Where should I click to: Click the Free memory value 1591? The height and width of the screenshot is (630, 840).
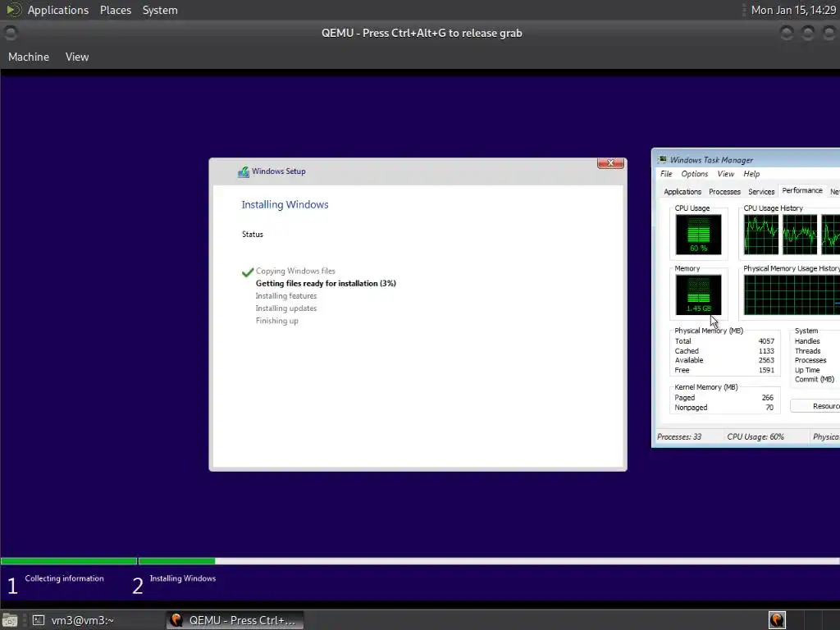766,370
